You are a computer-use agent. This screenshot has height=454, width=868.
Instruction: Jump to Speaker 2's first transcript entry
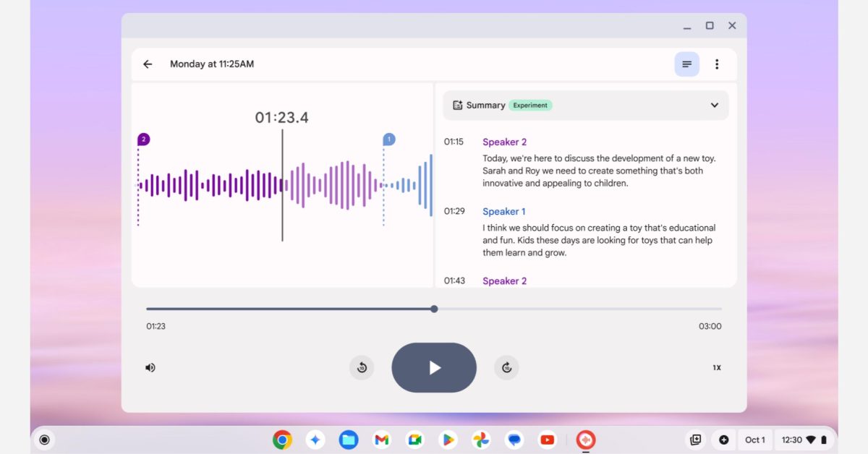point(504,142)
